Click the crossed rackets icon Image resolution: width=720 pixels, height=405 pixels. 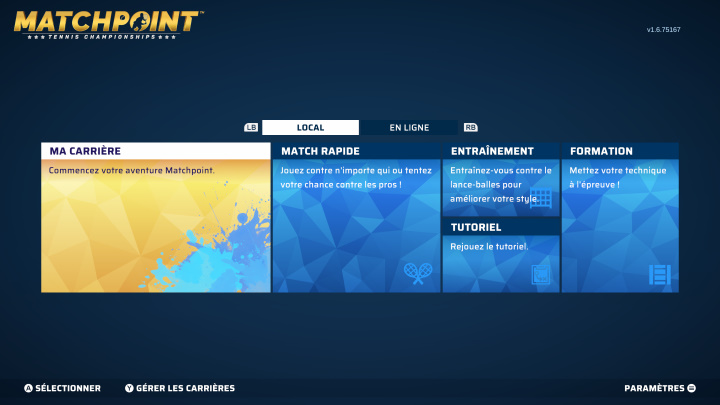tap(418, 273)
